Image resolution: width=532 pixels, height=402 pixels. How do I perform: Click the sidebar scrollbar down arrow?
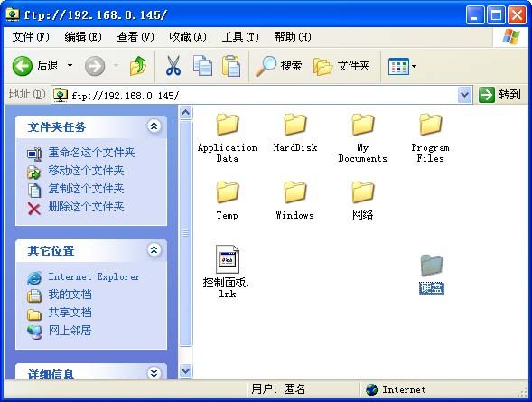click(185, 370)
